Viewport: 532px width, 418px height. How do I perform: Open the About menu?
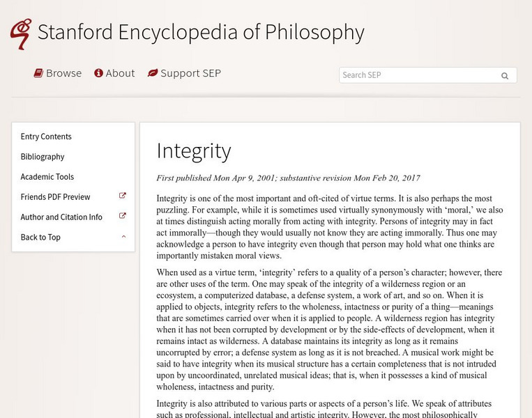tap(120, 73)
